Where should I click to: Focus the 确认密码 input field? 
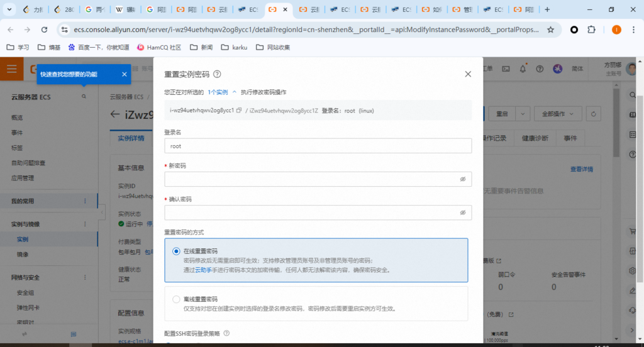point(311,212)
